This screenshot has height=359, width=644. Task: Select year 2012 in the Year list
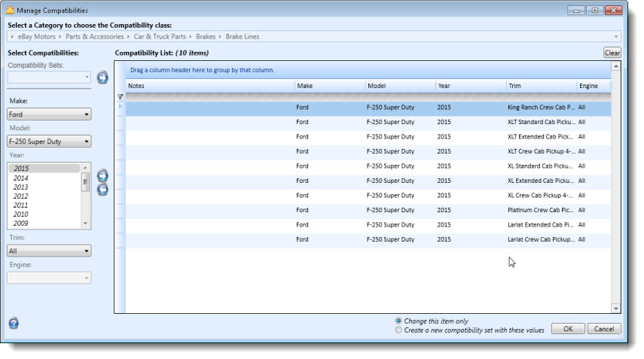click(x=44, y=196)
